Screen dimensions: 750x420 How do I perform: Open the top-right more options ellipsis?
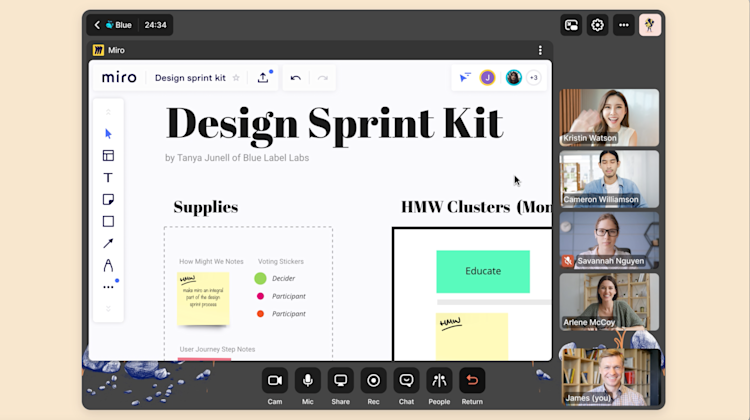click(x=624, y=25)
